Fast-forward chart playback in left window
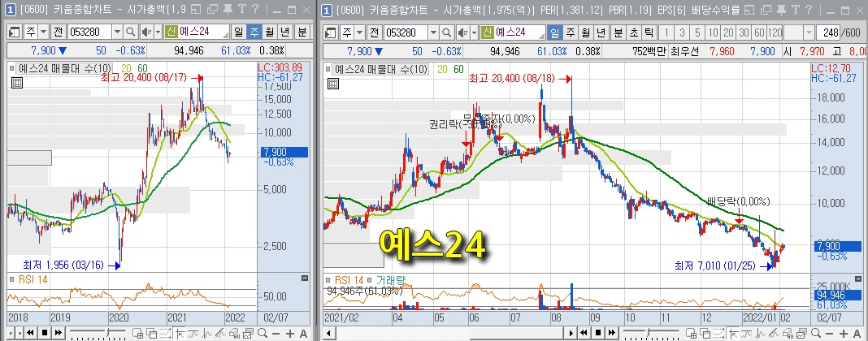 point(59,333)
